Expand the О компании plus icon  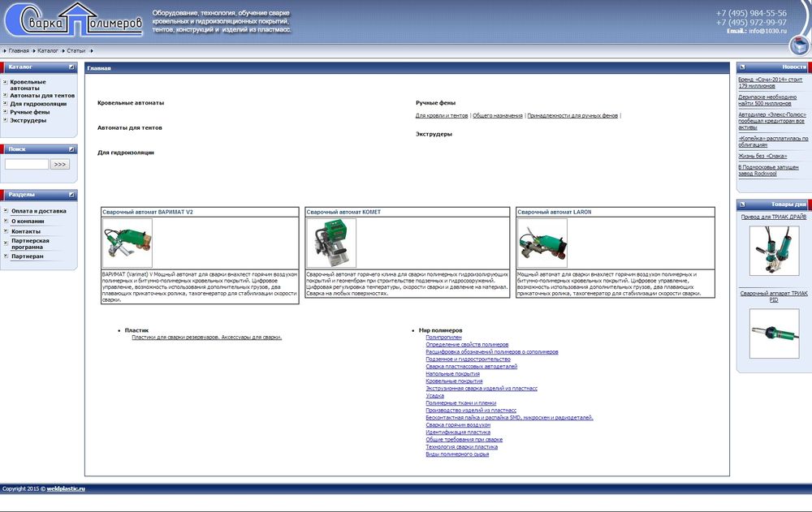point(6,221)
